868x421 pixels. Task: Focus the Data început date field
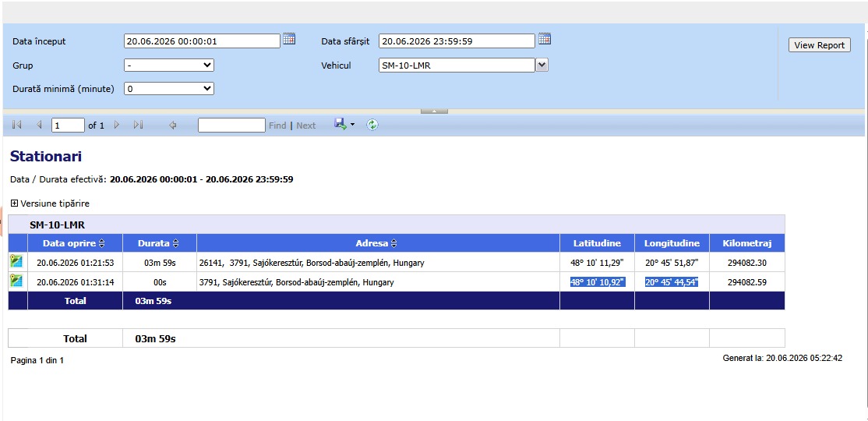202,41
